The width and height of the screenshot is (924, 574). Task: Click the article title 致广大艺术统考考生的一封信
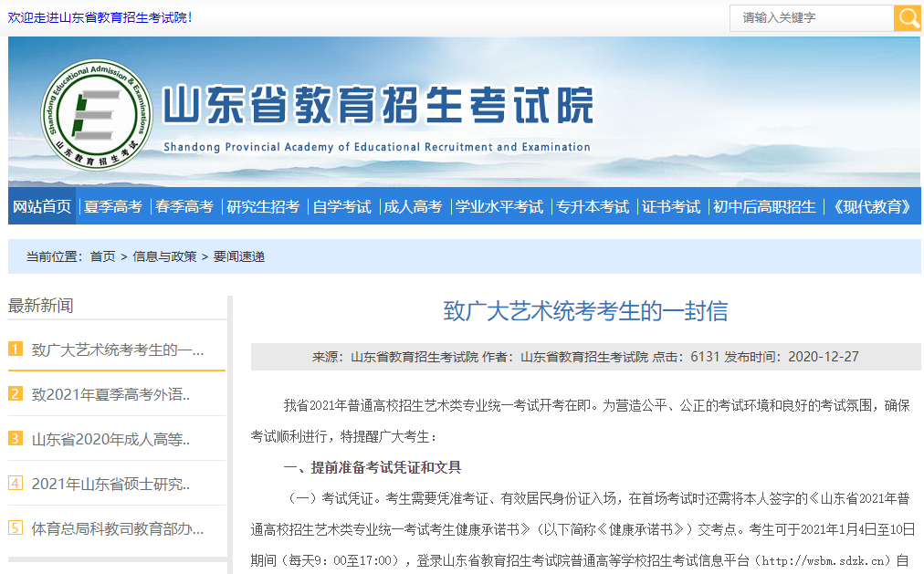click(x=585, y=311)
